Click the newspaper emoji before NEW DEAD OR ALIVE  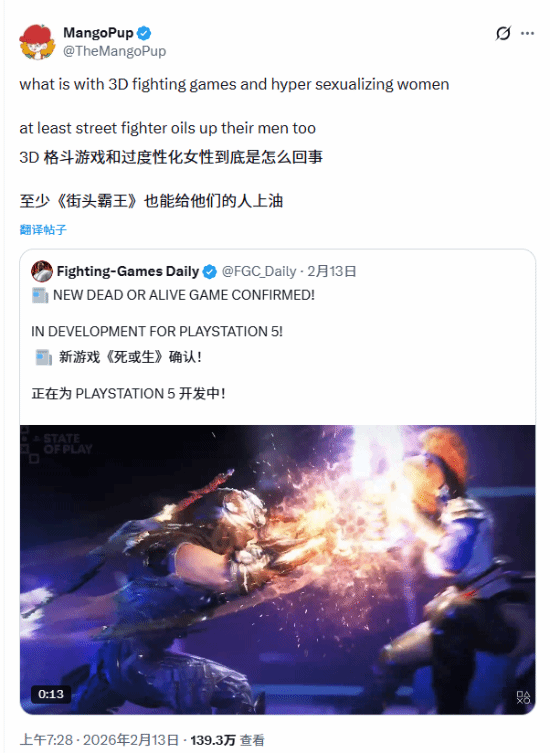(x=40, y=295)
